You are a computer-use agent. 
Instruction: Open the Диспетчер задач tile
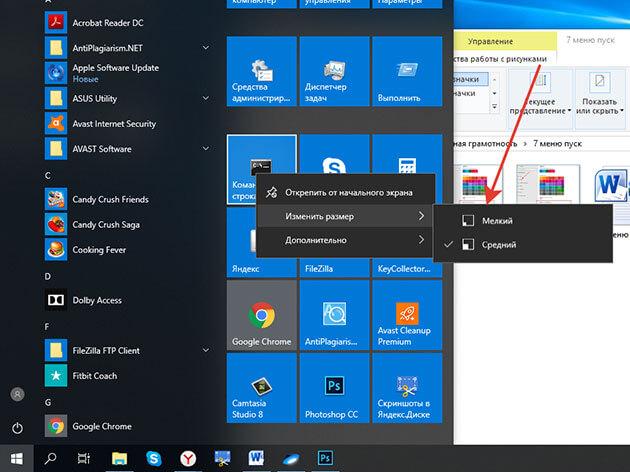[x=334, y=72]
